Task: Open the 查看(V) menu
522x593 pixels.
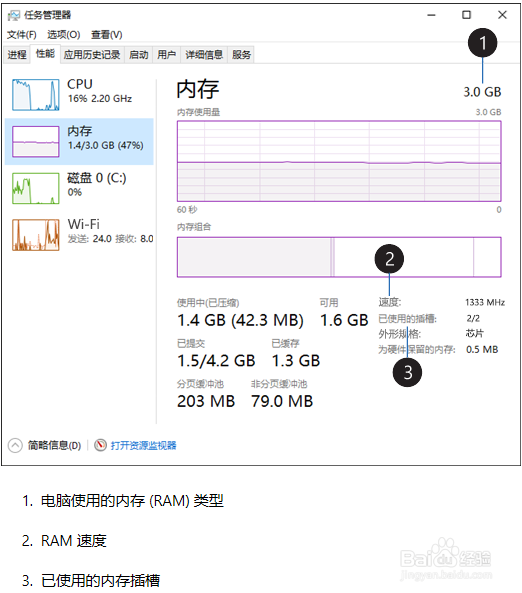Action: [x=107, y=35]
